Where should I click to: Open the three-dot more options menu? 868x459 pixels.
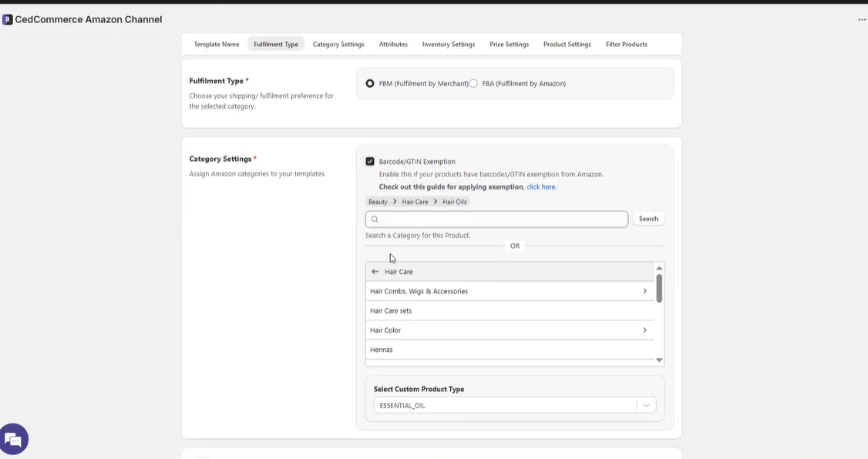click(861, 19)
